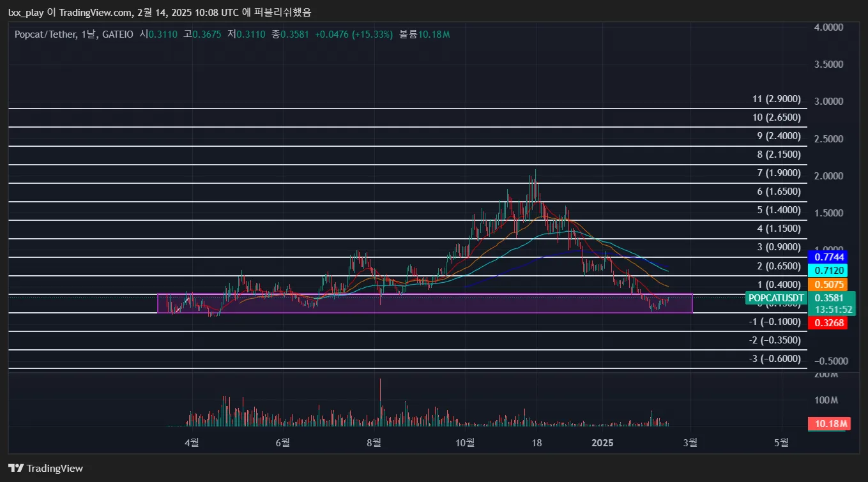This screenshot has width=868, height=482.
Task: Click the orange 0.5075 price tag
Action: [828, 285]
